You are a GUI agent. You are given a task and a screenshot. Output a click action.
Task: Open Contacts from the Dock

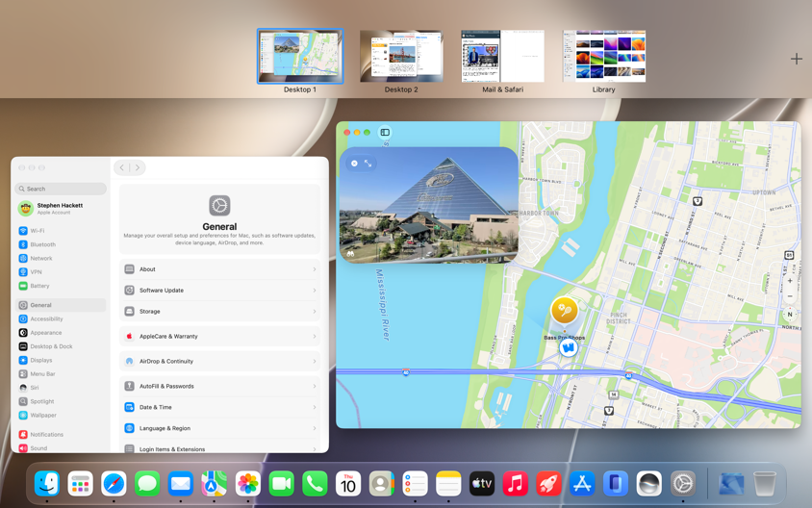pos(382,484)
